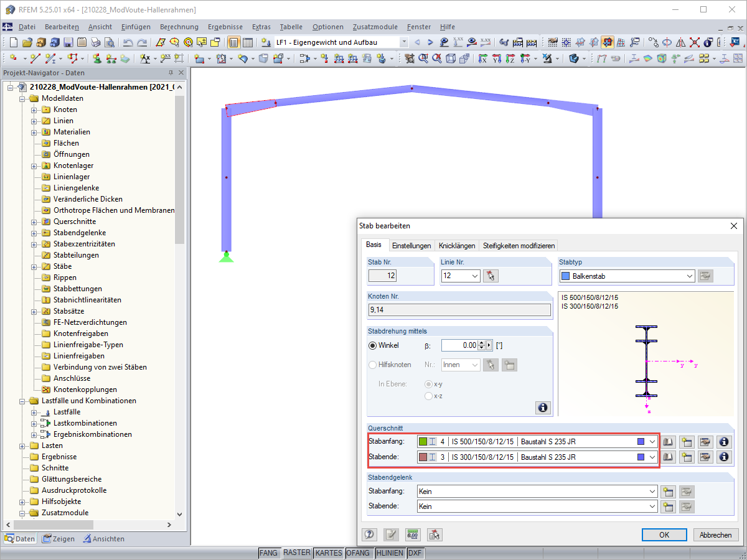Open Stabanfang Stabendgelenk Kein dropdown
The height and width of the screenshot is (560, 747).
pos(652,492)
